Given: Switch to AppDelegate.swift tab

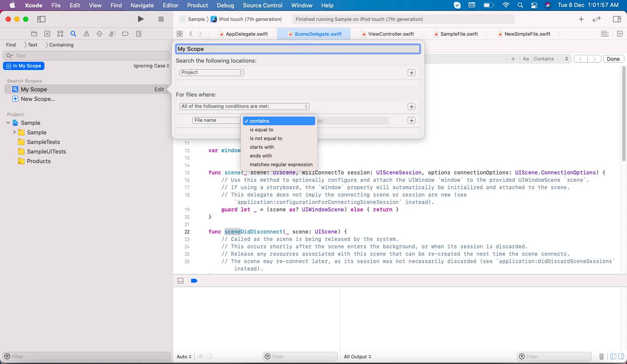Looking at the screenshot, I should pyautogui.click(x=243, y=34).
